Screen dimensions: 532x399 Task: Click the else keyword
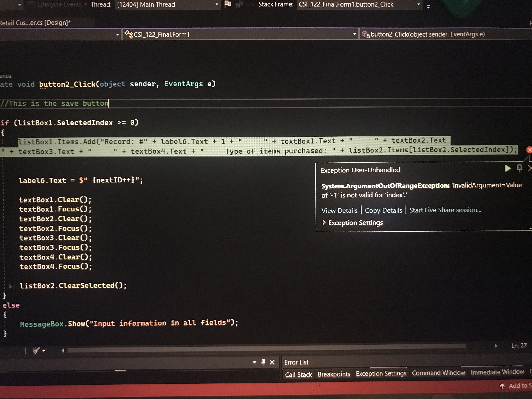pos(11,305)
